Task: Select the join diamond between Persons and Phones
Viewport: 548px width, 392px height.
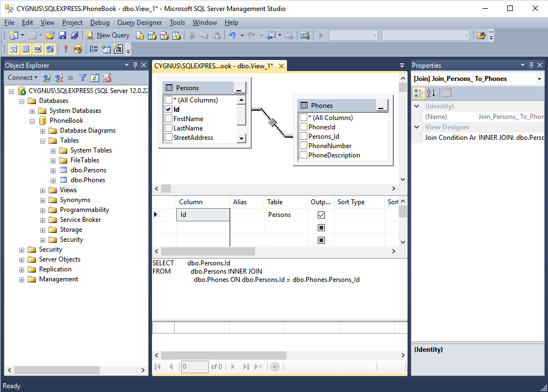Action: 272,123
